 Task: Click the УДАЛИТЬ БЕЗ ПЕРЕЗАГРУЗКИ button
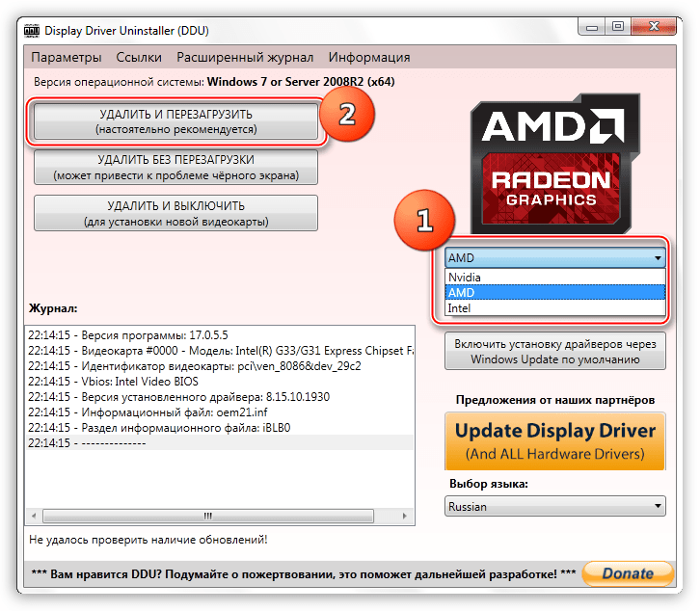point(175,168)
